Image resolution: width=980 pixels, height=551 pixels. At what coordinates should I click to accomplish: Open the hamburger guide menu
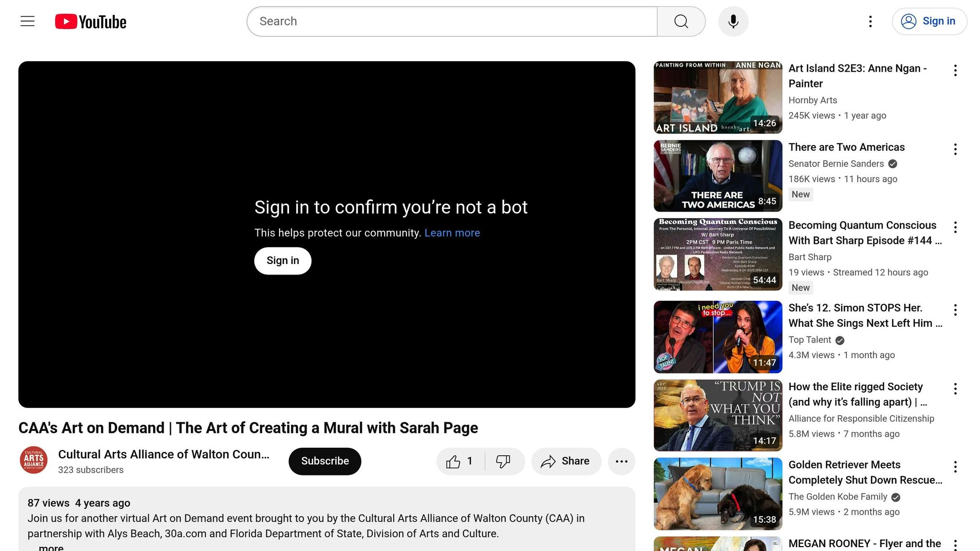tap(28, 22)
